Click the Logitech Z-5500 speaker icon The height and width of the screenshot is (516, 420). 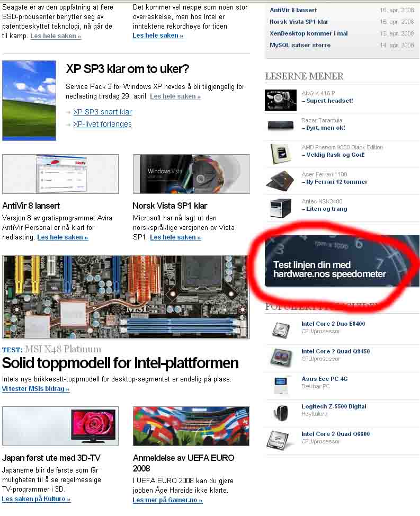(281, 413)
